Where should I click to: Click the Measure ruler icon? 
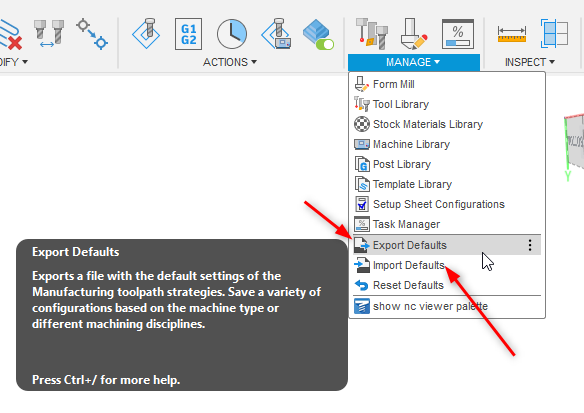(x=512, y=34)
